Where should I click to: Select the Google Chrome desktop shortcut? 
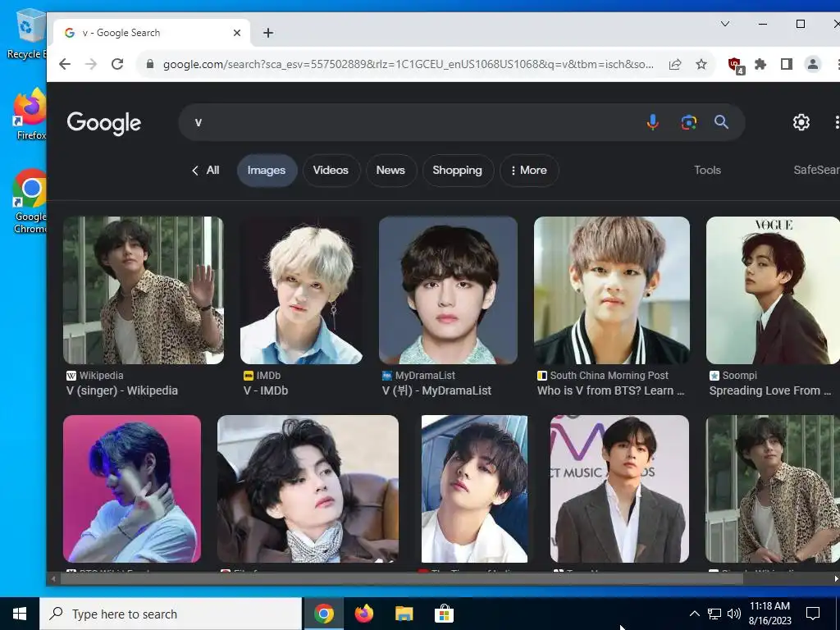[x=30, y=201]
